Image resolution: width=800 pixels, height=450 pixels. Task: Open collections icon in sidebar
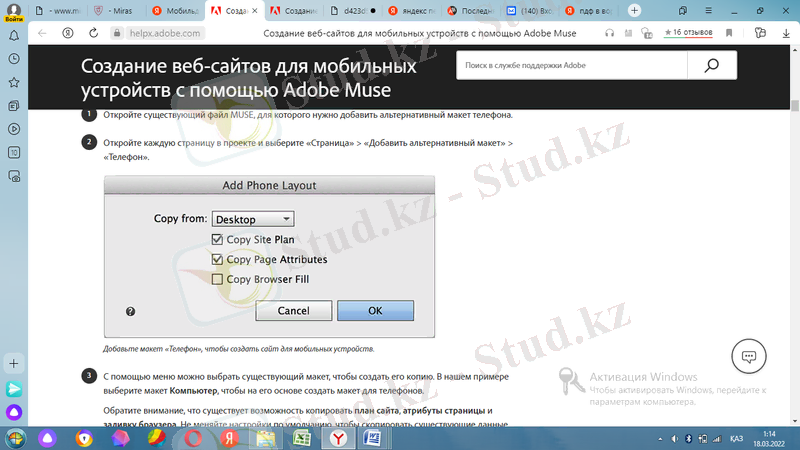coord(14,106)
